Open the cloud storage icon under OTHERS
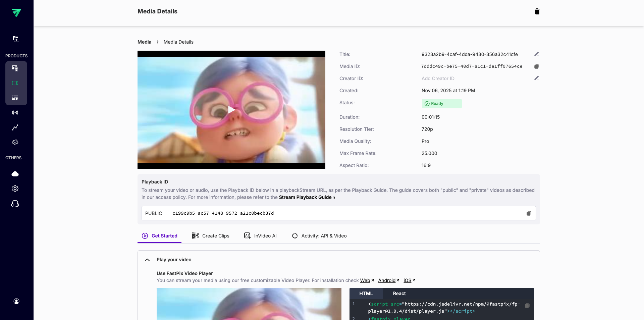Viewport: 644px width, 320px height. (x=15, y=174)
